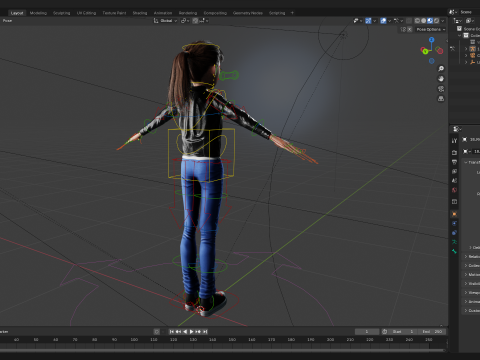Open the viewport shading options dropdown

coord(443,21)
